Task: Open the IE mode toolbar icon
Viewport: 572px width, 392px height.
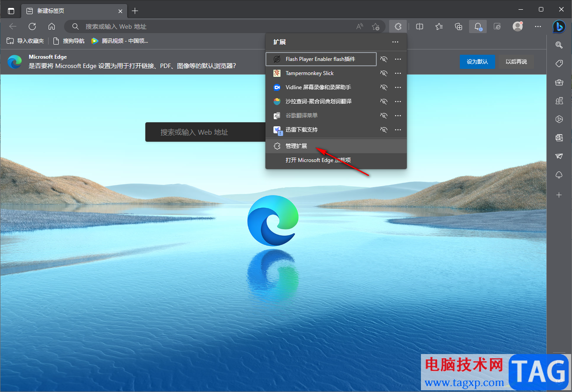Action: (497, 26)
